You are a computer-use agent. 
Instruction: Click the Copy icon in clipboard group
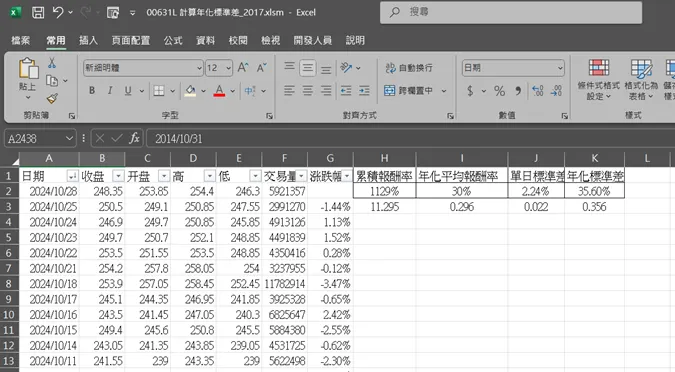tap(52, 81)
